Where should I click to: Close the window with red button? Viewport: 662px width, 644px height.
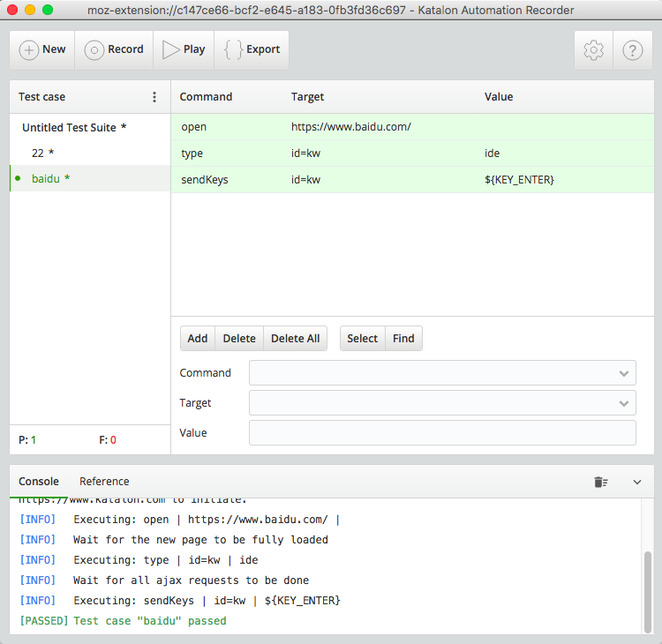pyautogui.click(x=12, y=10)
